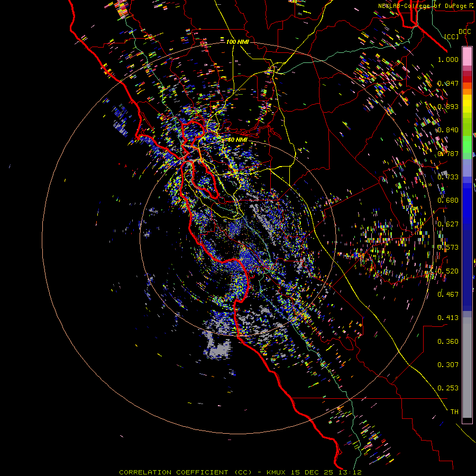Click the KMUX station identifier in the caption
The width and height of the screenshot is (476, 476).
277,472
